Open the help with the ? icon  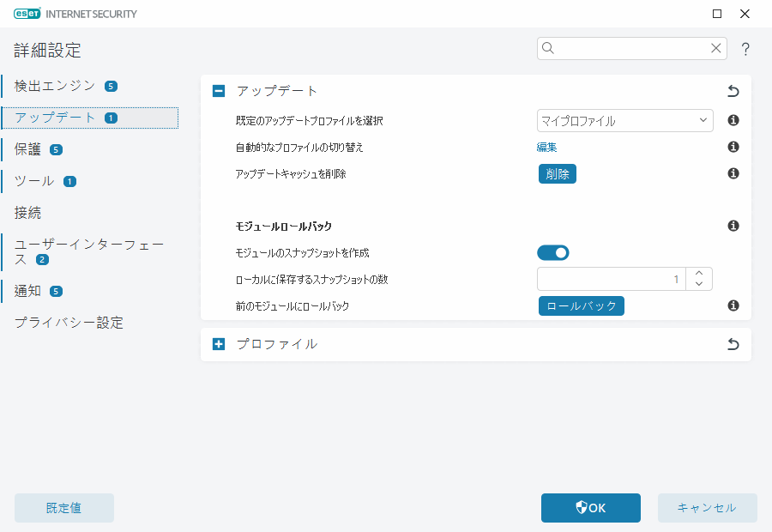[745, 49]
